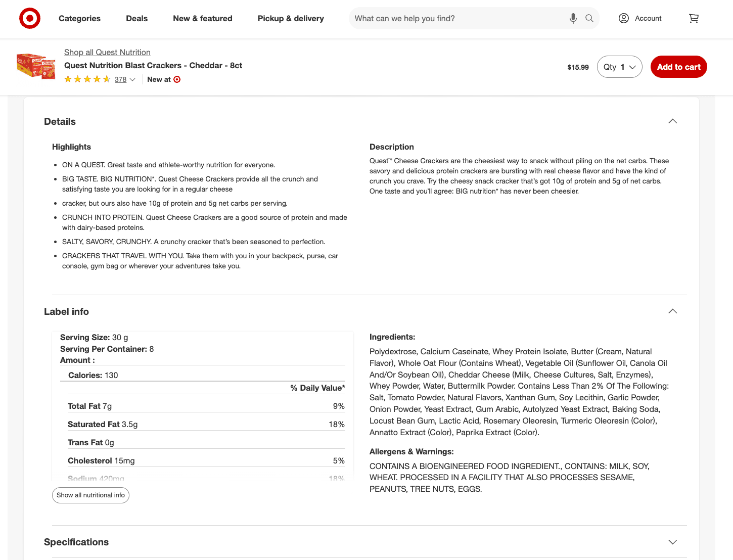Click the Account person icon

click(624, 18)
